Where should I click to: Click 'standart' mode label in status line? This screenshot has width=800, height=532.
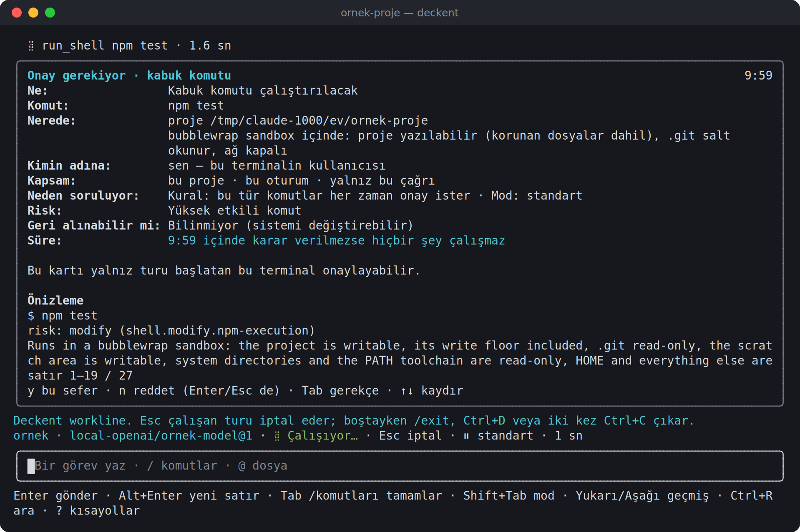pyautogui.click(x=506, y=436)
